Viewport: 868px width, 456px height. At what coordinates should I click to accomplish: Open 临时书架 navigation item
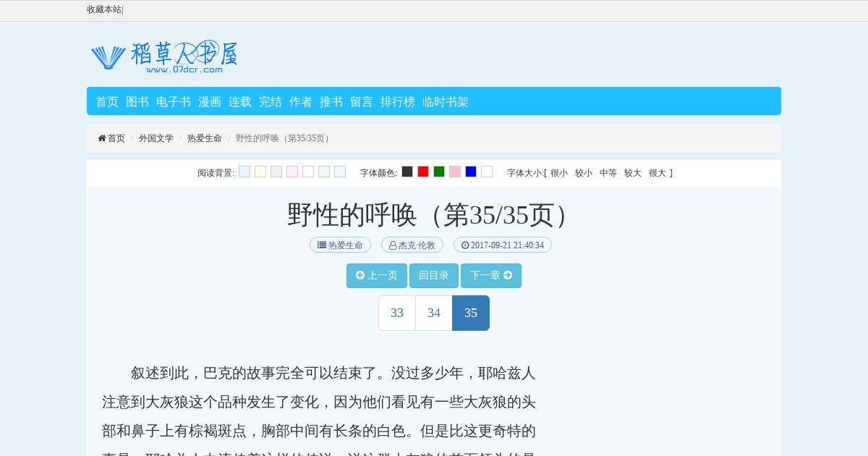pos(446,102)
